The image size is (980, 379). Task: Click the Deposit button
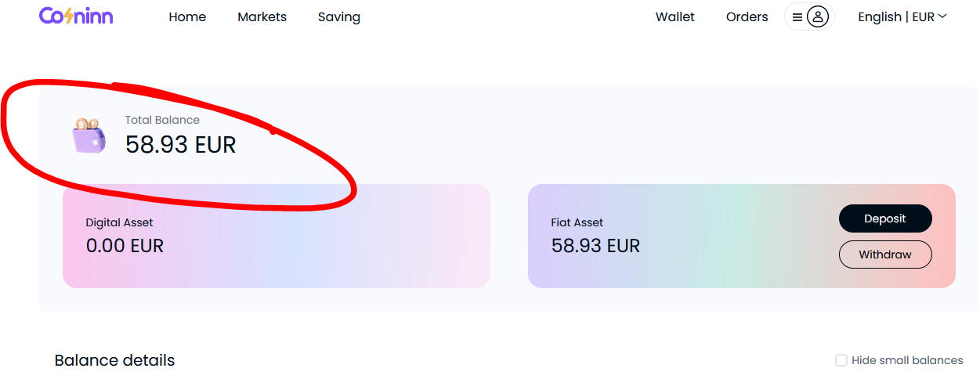point(885,218)
